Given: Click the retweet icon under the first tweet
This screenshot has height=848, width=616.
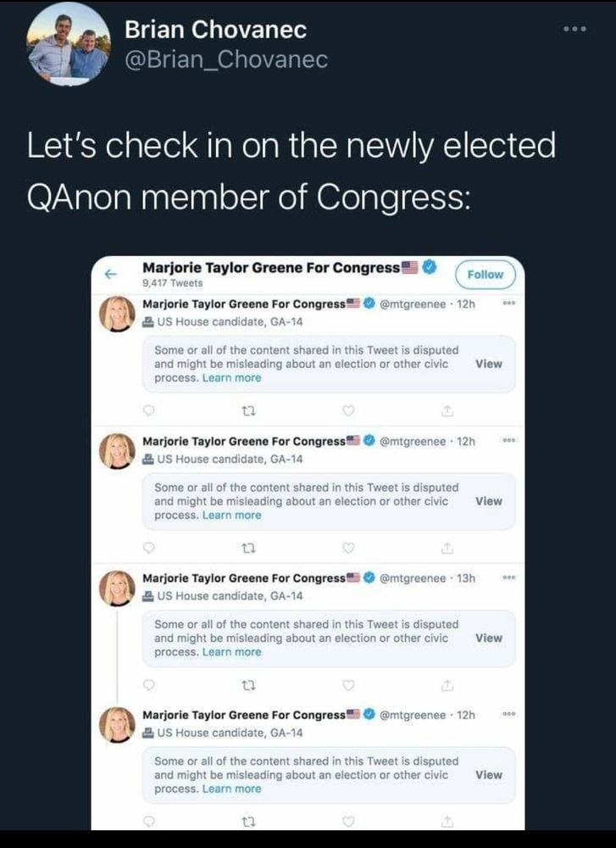Looking at the screenshot, I should tap(249, 410).
